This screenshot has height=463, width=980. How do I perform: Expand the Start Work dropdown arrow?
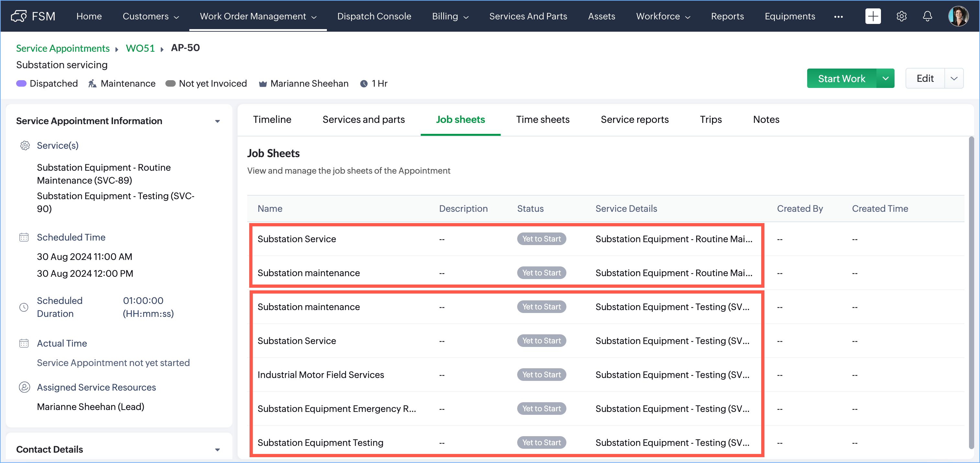tap(885, 78)
